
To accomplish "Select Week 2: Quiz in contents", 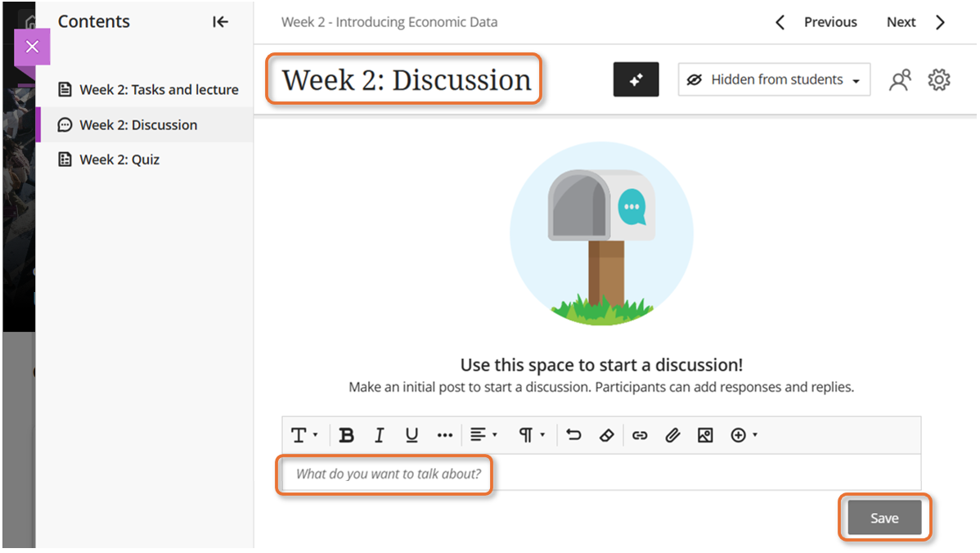I will click(119, 160).
